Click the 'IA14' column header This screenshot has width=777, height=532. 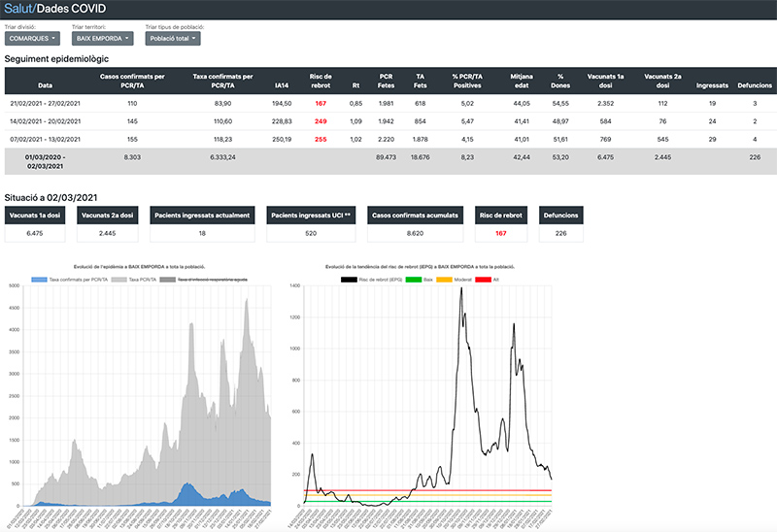pos(282,85)
